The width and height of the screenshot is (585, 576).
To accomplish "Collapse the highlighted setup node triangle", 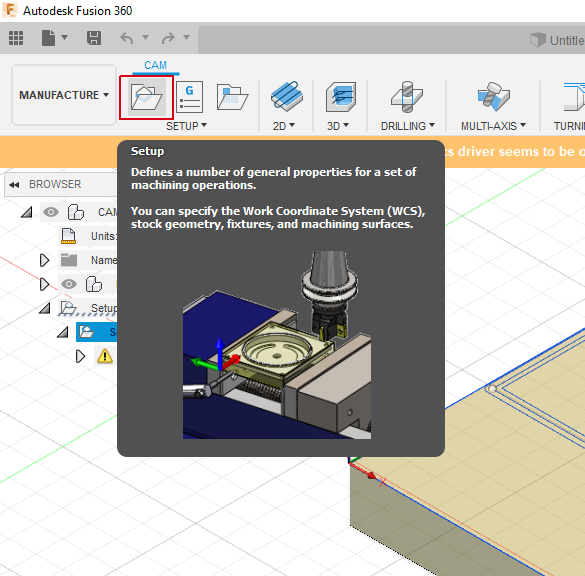I will coord(63,332).
